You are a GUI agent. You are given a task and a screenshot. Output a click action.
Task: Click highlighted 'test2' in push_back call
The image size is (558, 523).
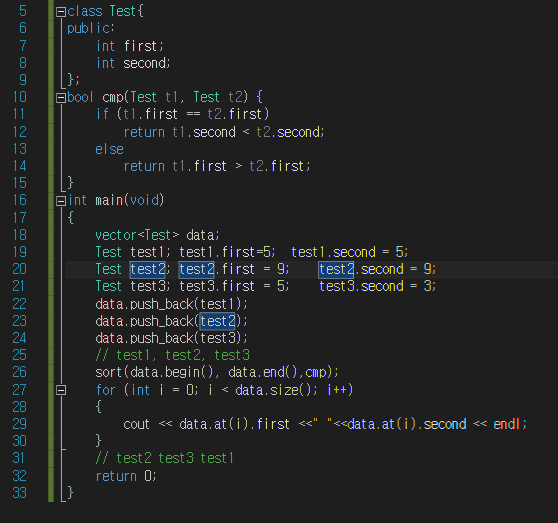pos(217,321)
